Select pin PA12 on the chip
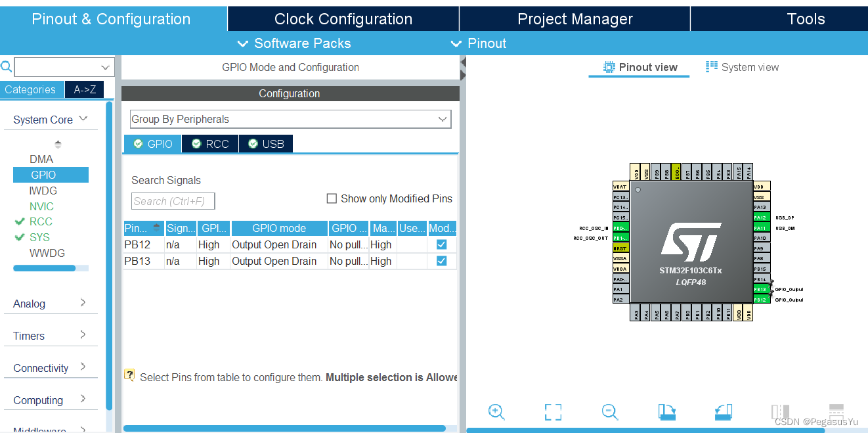This screenshot has height=433, width=868. pos(760,217)
